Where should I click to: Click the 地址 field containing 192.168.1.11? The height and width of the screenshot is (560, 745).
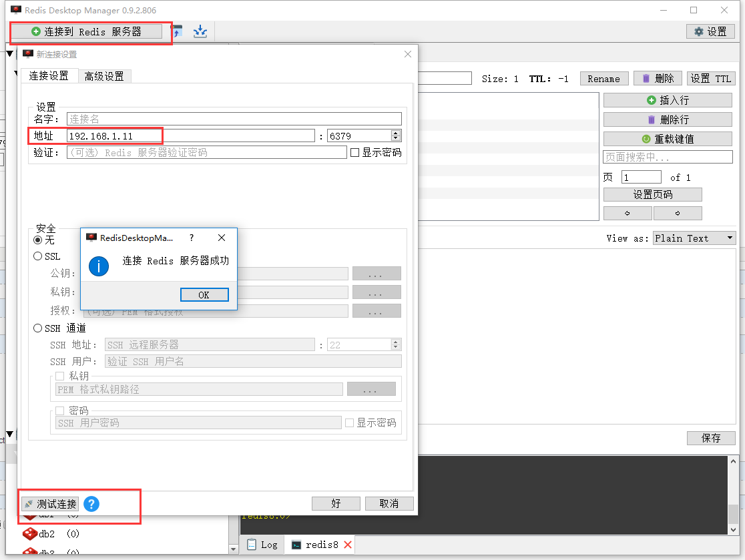tap(191, 136)
